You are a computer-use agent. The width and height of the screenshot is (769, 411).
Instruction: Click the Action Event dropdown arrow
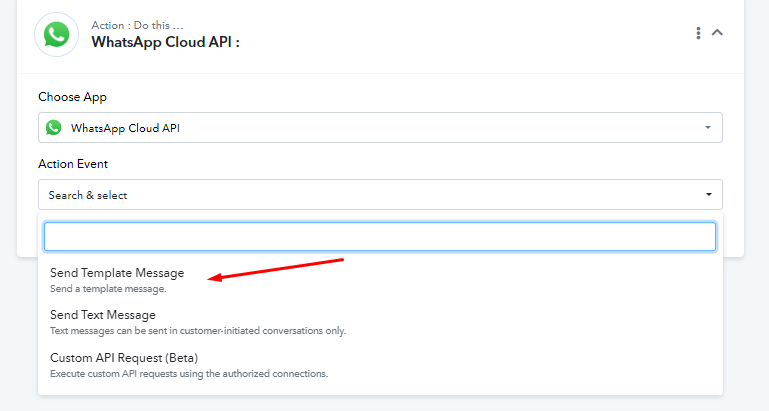709,195
